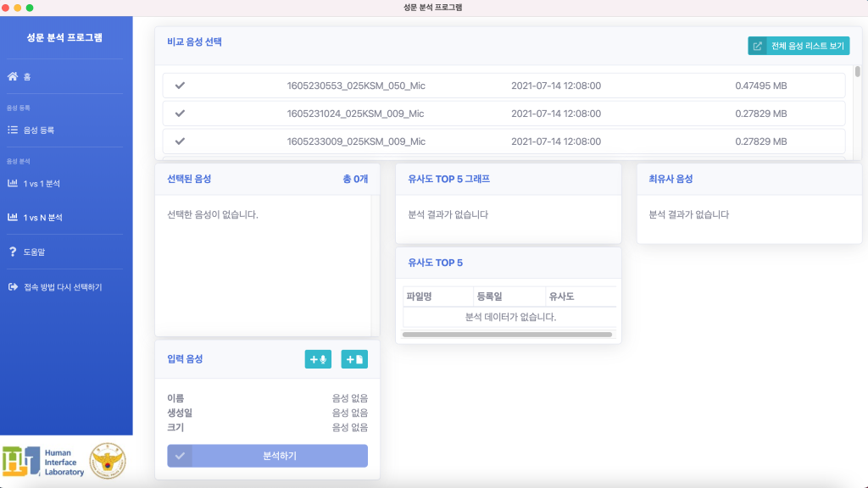Click 성문 분석 프로그램 sidebar title
The width and height of the screenshot is (868, 488).
point(64,37)
